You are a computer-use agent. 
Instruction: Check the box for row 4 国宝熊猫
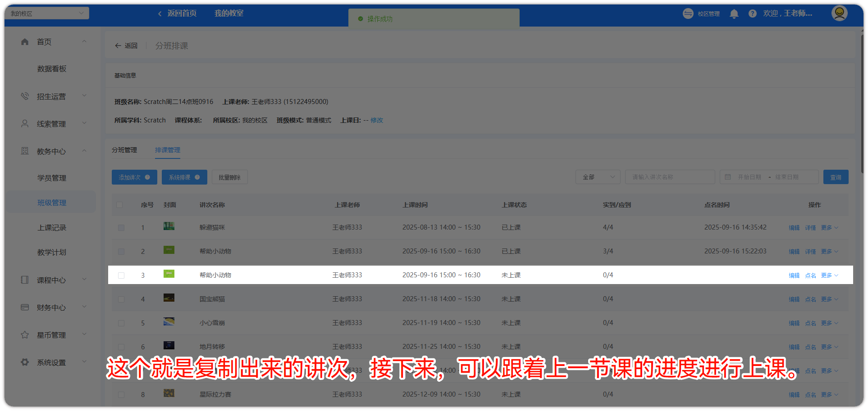121,299
